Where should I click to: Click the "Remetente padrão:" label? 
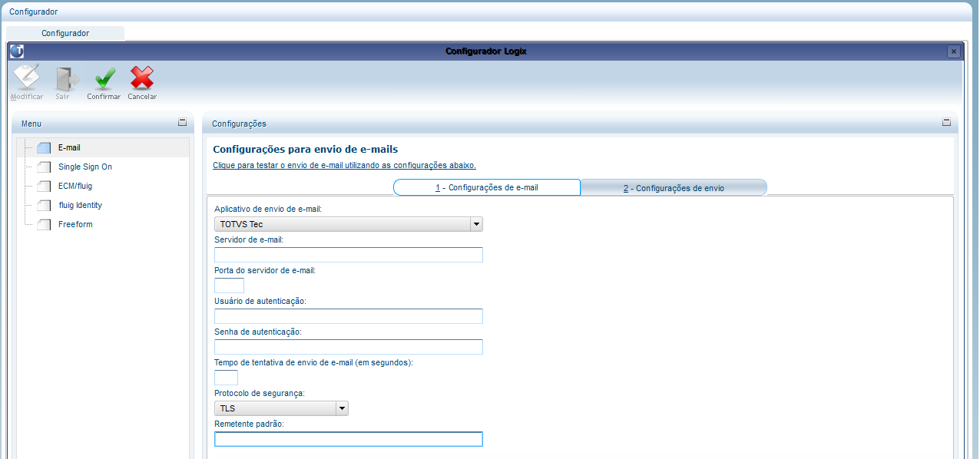tap(250, 424)
